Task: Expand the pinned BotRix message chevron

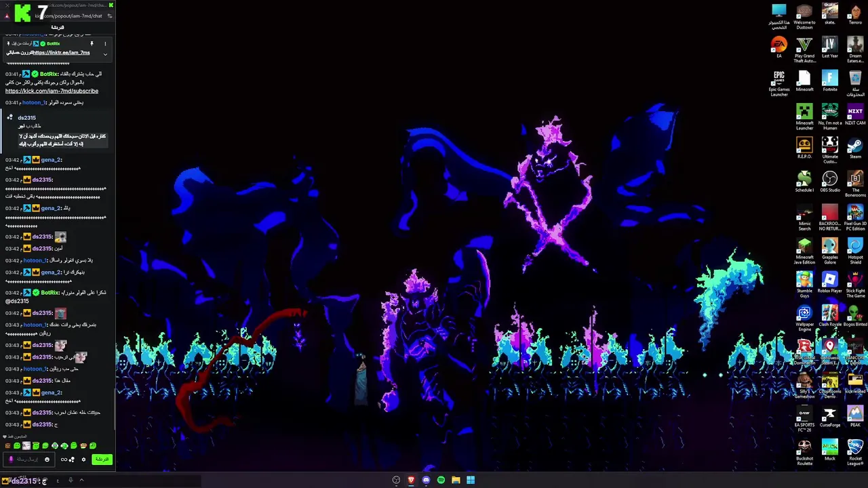Action: pyautogui.click(x=105, y=54)
